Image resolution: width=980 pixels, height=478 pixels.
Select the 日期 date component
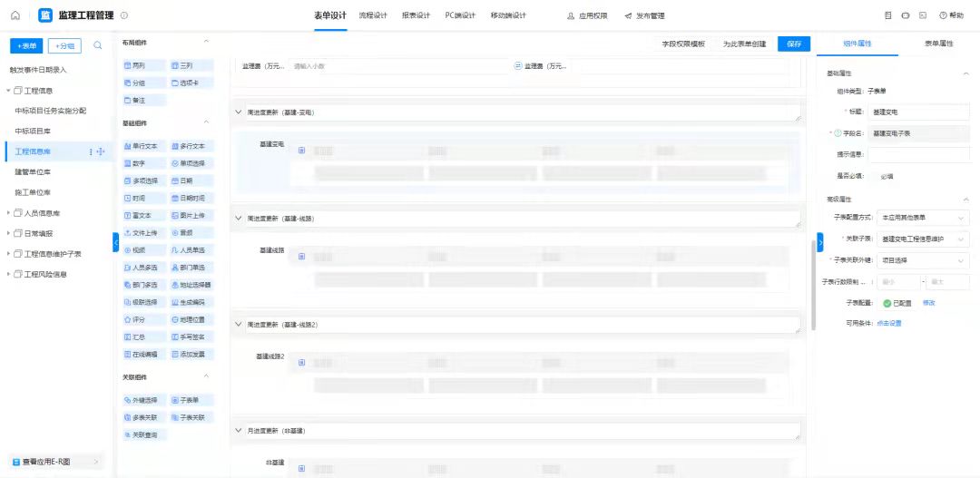191,180
